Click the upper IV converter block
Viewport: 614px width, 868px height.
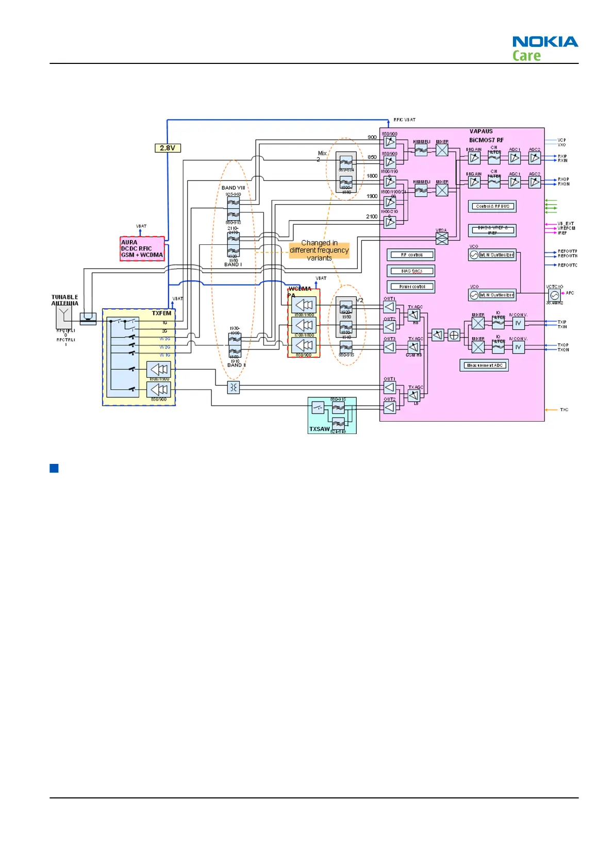coord(518,323)
